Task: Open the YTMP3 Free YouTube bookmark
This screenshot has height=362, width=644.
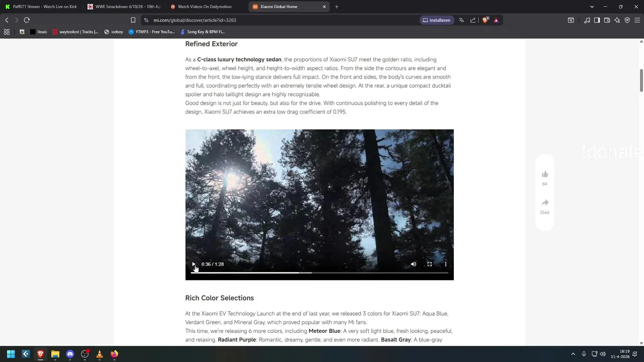Action: (151, 32)
